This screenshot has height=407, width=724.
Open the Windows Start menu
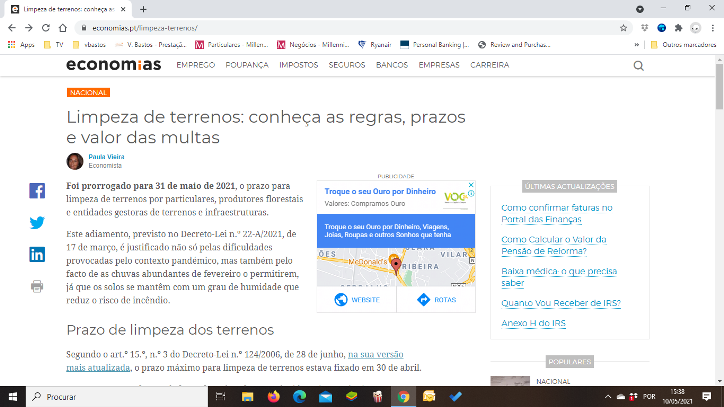pyautogui.click(x=12, y=396)
